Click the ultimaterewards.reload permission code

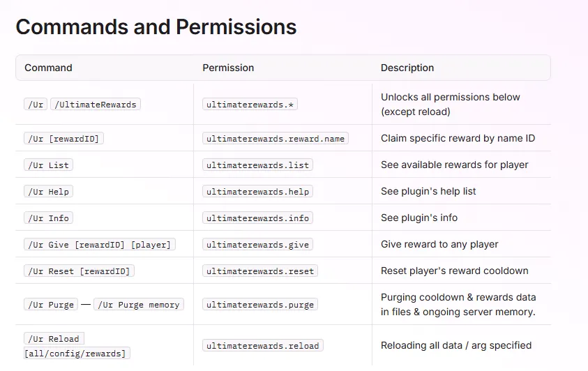pyautogui.click(x=263, y=345)
